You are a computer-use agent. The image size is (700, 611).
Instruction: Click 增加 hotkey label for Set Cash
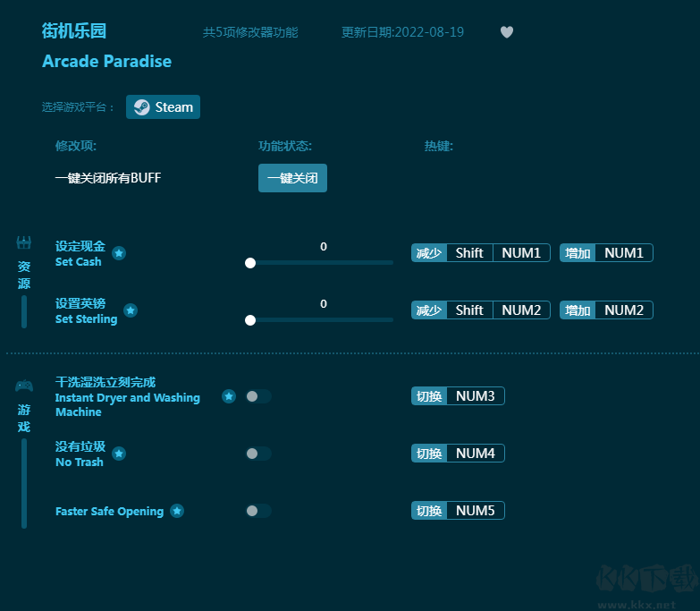point(578,253)
